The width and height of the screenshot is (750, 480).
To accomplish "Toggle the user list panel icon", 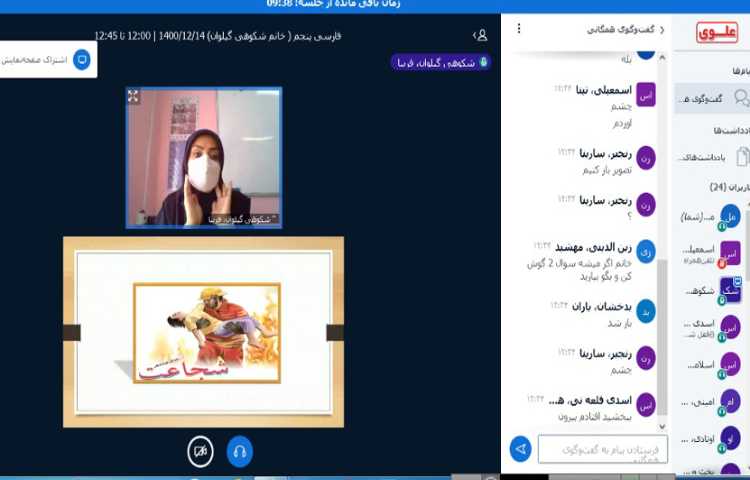I will tap(480, 35).
